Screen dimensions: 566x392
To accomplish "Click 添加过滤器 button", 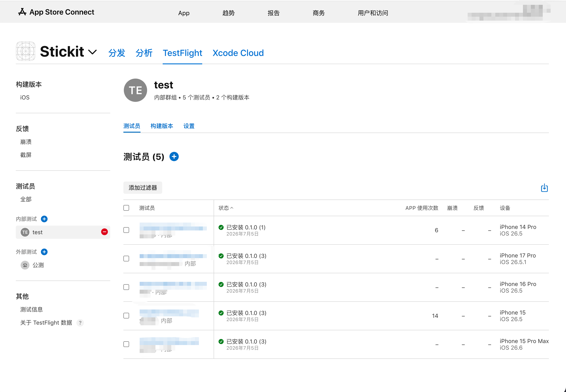I will coord(143,188).
